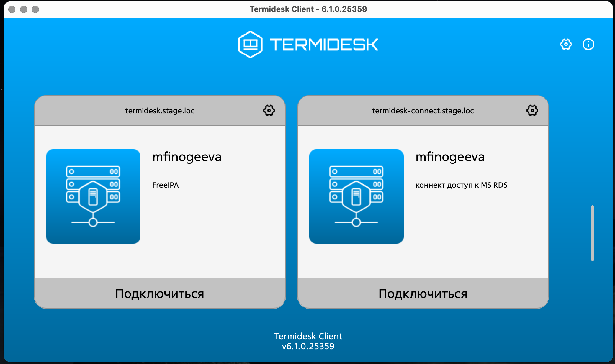Click server icon on FreeIPA card
Image resolution: width=615 pixels, height=364 pixels.
pos(93,196)
